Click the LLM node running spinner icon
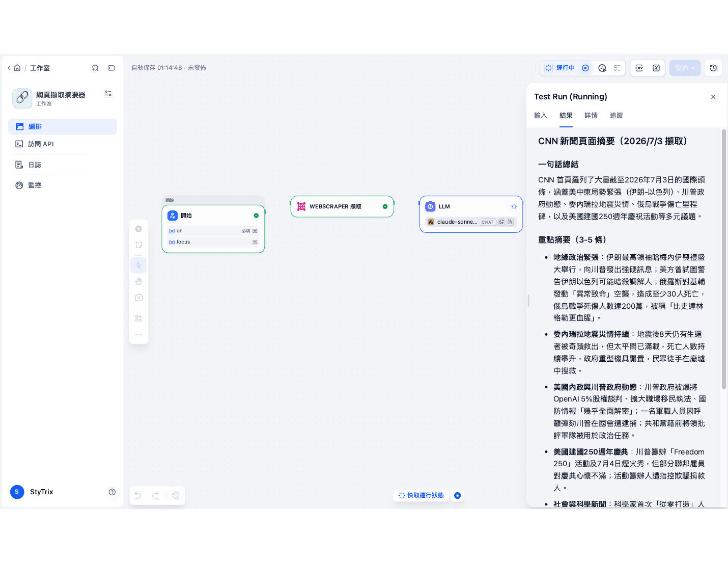Viewport: 728px width, 563px height. [514, 206]
